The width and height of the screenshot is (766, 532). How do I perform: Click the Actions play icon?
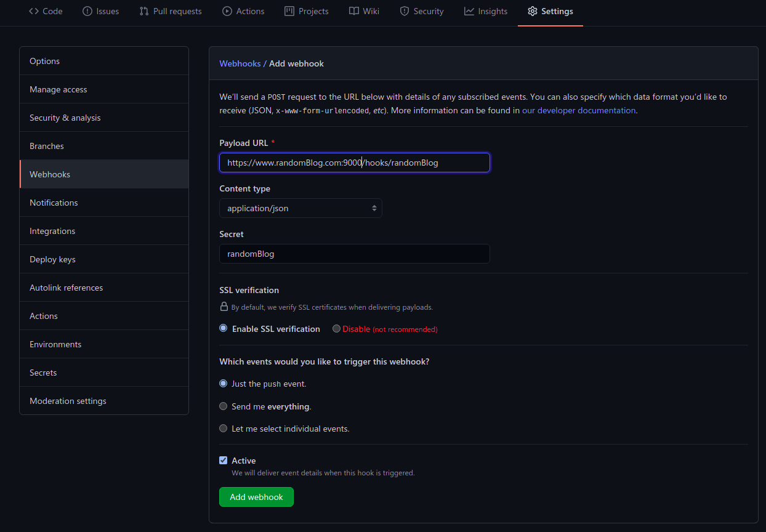227,11
